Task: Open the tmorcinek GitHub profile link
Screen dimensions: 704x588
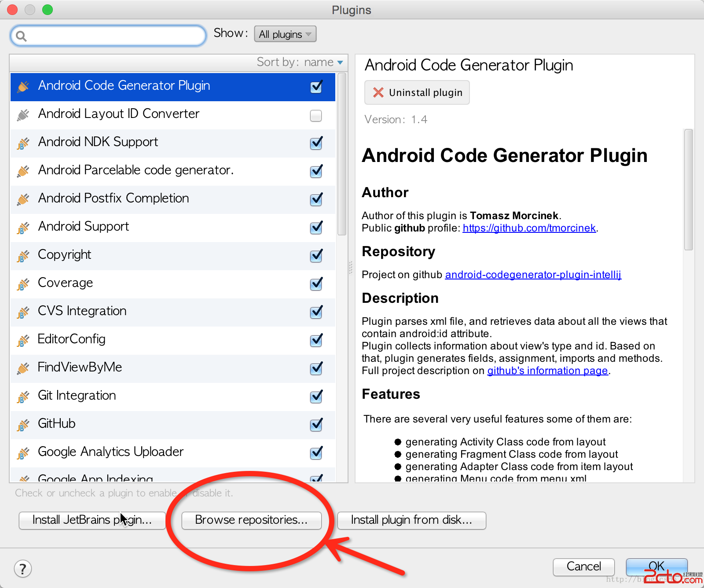Action: click(x=529, y=228)
